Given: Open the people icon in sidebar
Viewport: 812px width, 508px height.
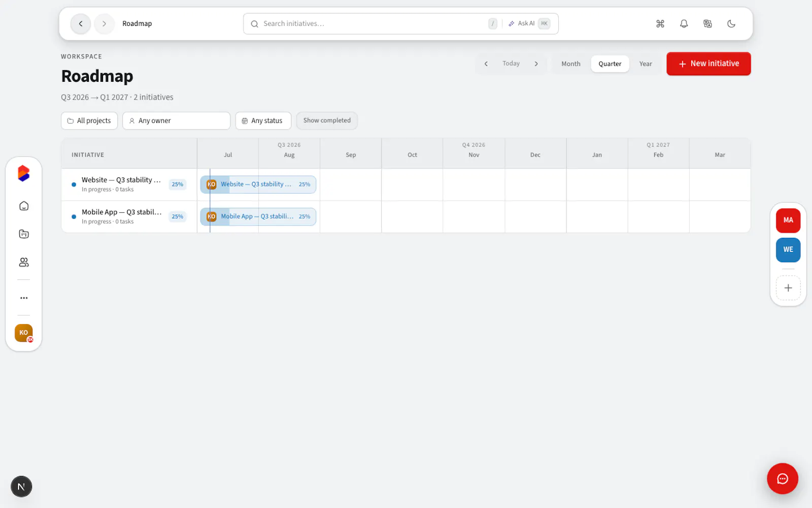Looking at the screenshot, I should (24, 263).
